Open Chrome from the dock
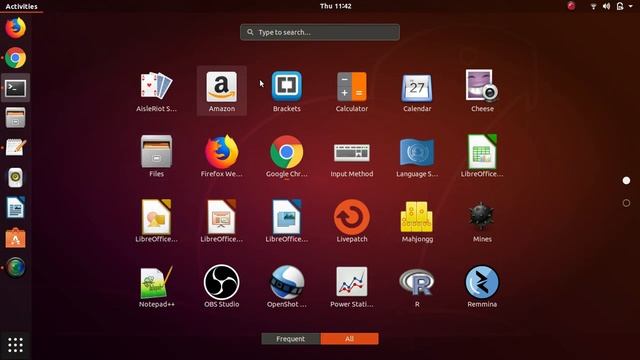The image size is (640, 360). coord(16,58)
